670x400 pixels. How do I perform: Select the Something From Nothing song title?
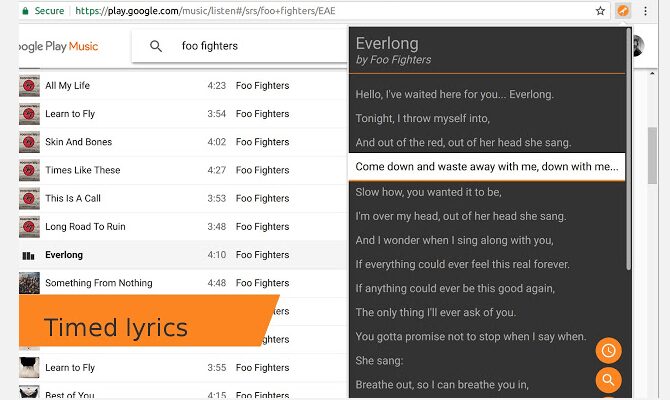tap(99, 283)
